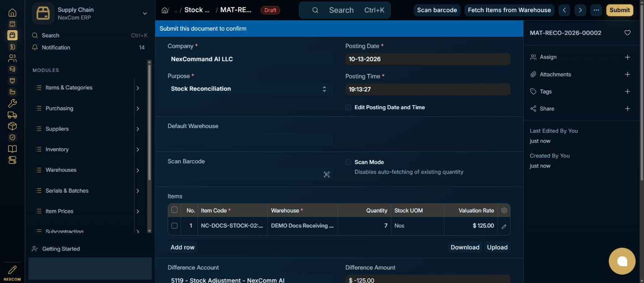
Task: Tick the checkbox for item row 1
Action: pos(174,226)
